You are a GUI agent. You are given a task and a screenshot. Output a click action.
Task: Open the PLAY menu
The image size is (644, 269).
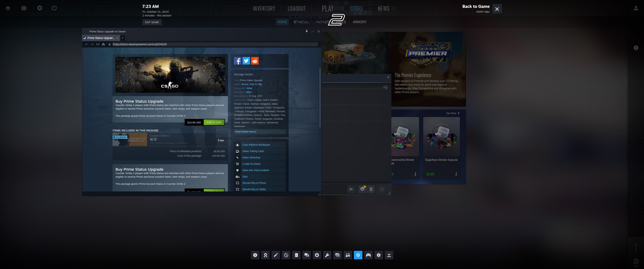(x=328, y=9)
